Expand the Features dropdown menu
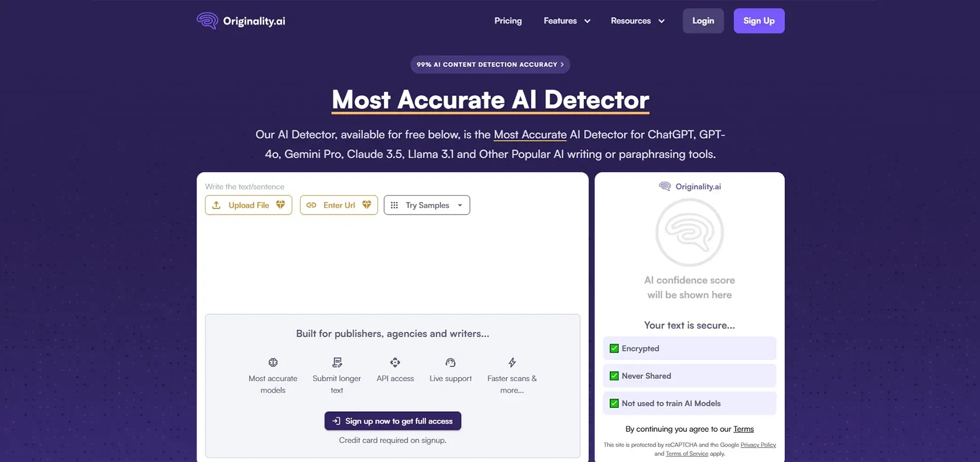Image resolution: width=980 pixels, height=462 pixels. [x=567, y=21]
